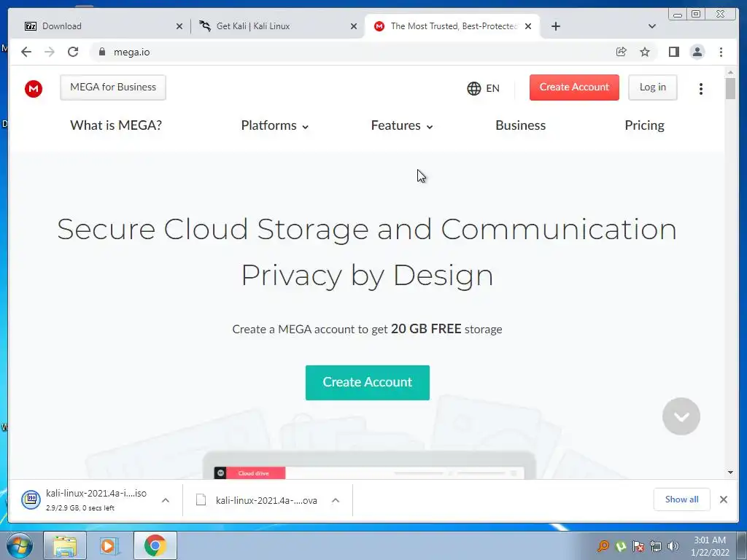Open the network tray icon
This screenshot has height=560, width=747.
pyautogui.click(x=656, y=546)
